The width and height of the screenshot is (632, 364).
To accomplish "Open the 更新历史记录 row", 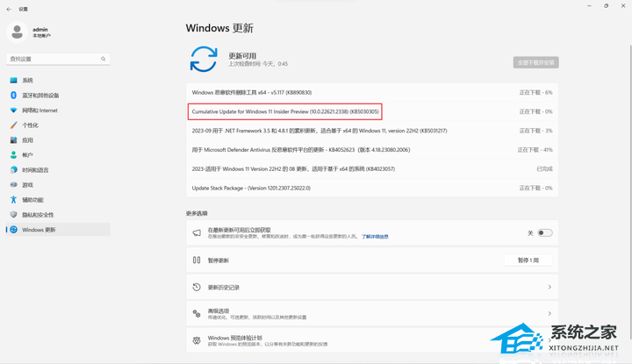I will [372, 287].
